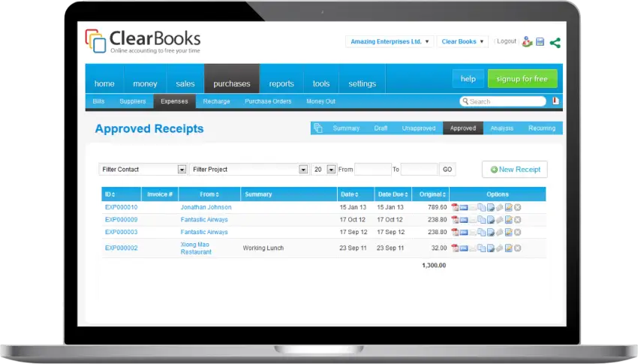The height and width of the screenshot is (364, 638).
Task: Click receipts pages icon left of Summary tab
Action: tap(318, 128)
